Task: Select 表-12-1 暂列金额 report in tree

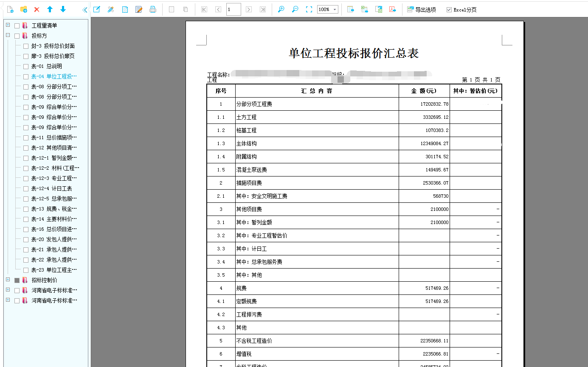Action: click(54, 158)
